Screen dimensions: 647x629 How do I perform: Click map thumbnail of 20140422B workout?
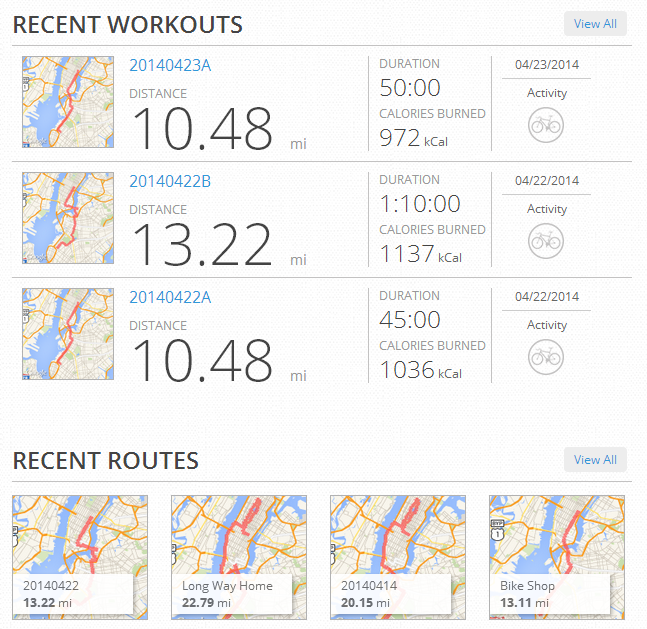[x=68, y=219]
